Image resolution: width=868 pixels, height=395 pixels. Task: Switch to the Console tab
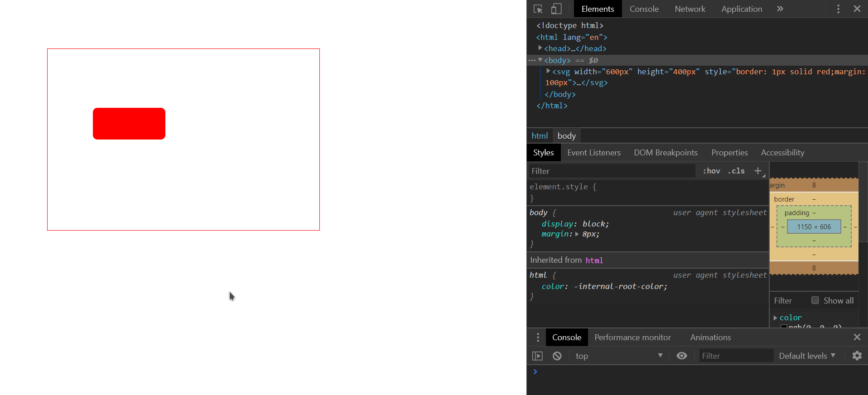coord(644,9)
